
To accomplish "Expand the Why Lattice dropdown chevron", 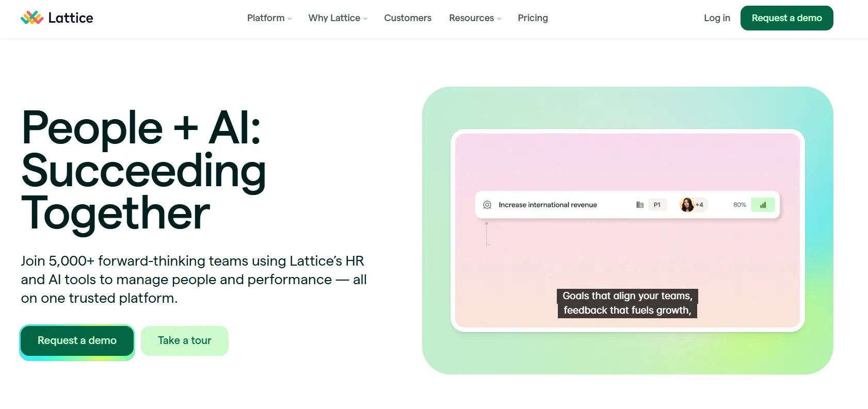I will (x=365, y=19).
